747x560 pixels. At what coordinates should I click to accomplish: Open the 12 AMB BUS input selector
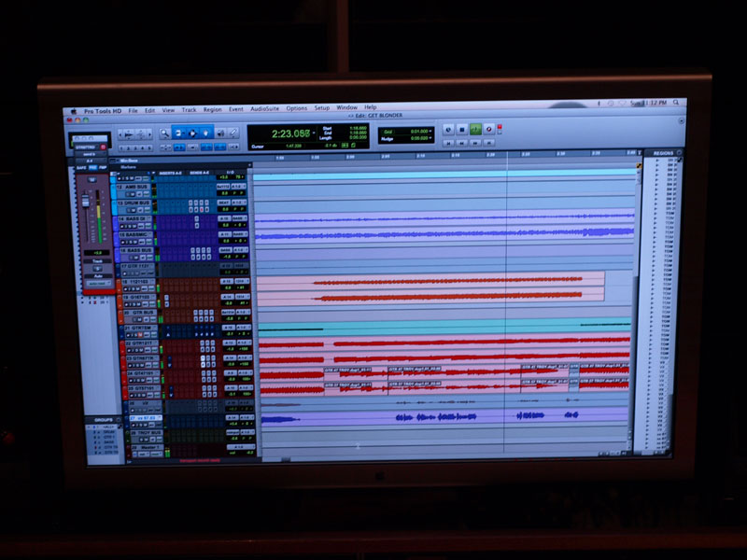[223, 187]
